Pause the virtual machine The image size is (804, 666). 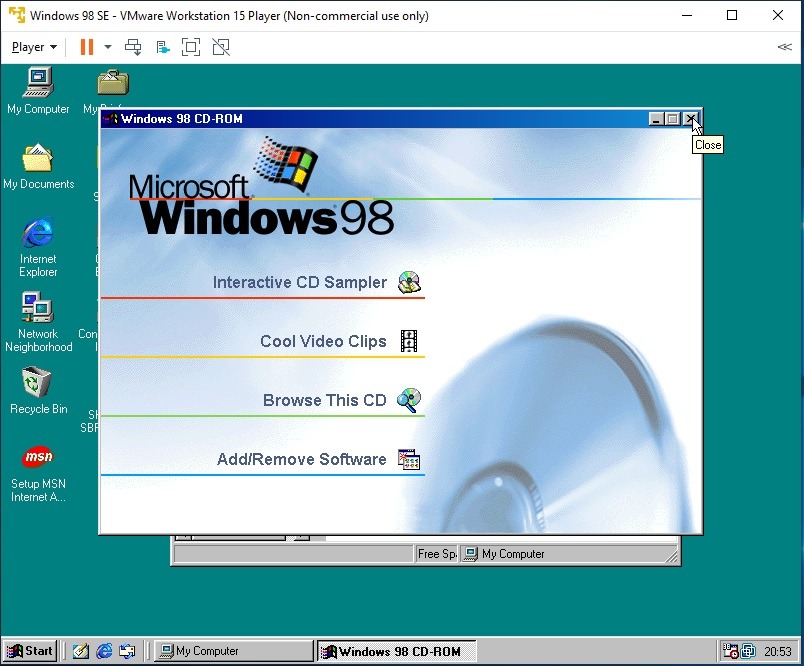pos(87,47)
